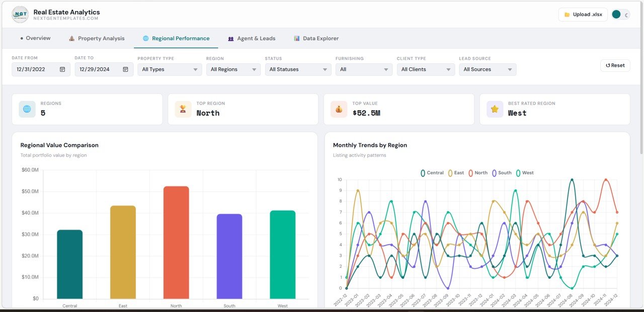Image resolution: width=644 pixels, height=312 pixels.
Task: Toggle dark mode with the theme switch
Action: click(620, 15)
